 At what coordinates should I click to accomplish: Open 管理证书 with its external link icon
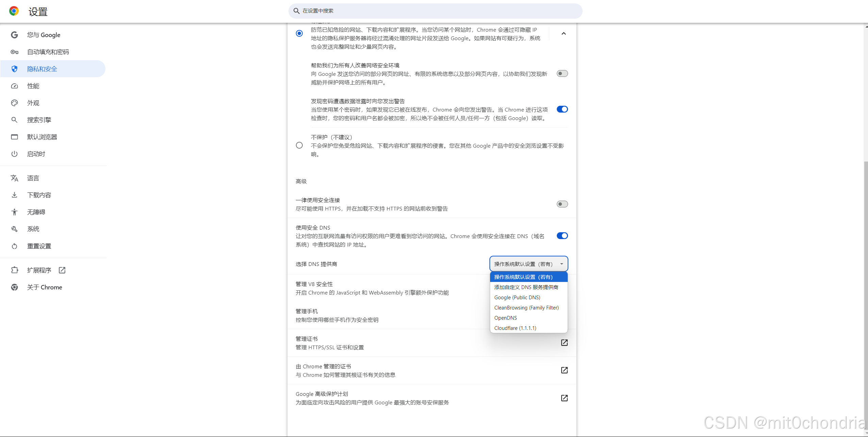click(564, 342)
